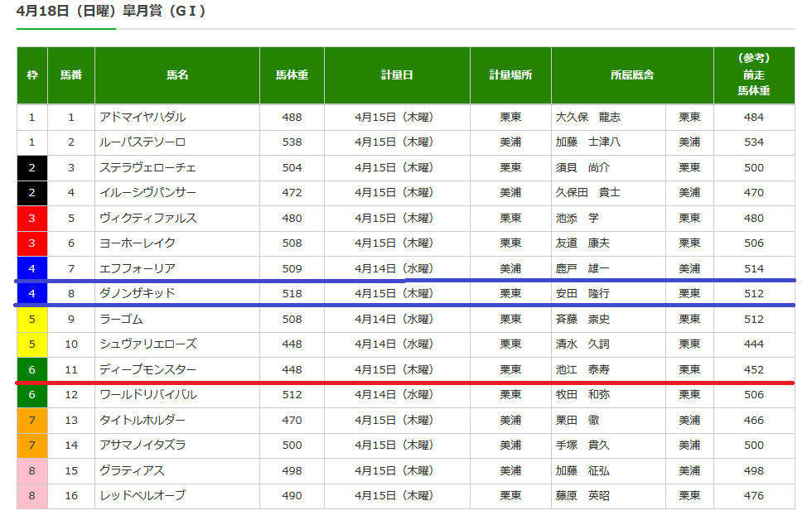Click weight 518 for ダノンザキッド
Image resolution: width=812 pixels, height=520 pixels.
point(292,293)
